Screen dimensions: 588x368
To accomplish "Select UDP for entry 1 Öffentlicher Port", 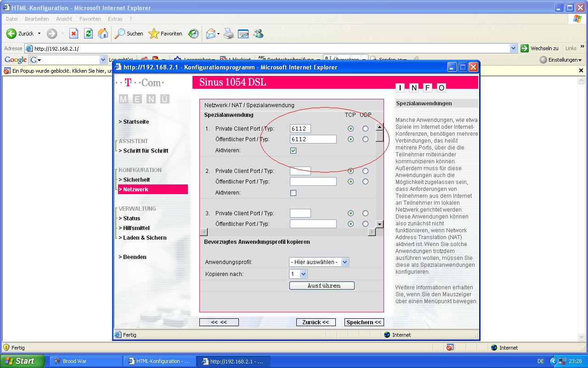I will (366, 139).
